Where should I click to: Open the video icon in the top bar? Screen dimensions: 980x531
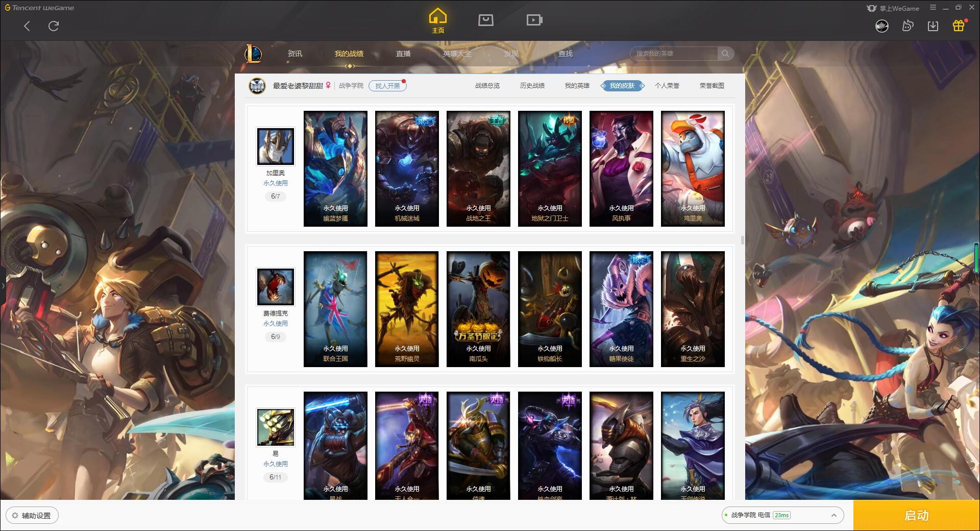[534, 20]
